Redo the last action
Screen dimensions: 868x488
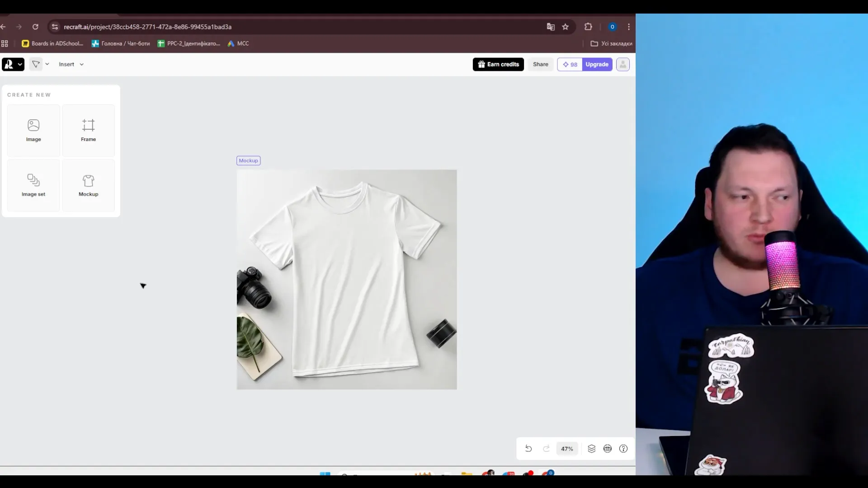[x=546, y=449]
